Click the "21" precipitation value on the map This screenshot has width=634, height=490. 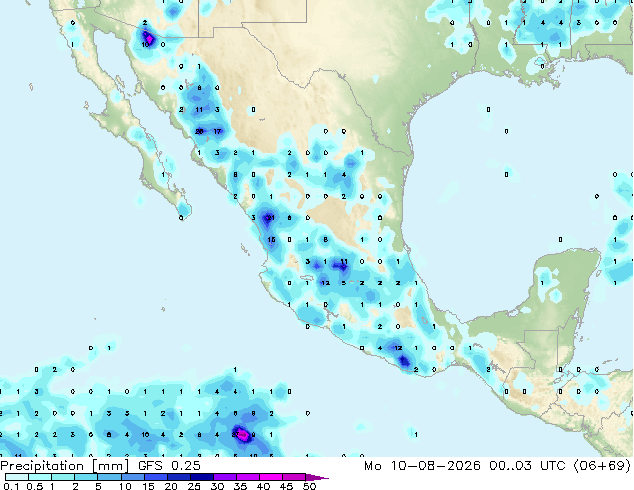point(271,218)
